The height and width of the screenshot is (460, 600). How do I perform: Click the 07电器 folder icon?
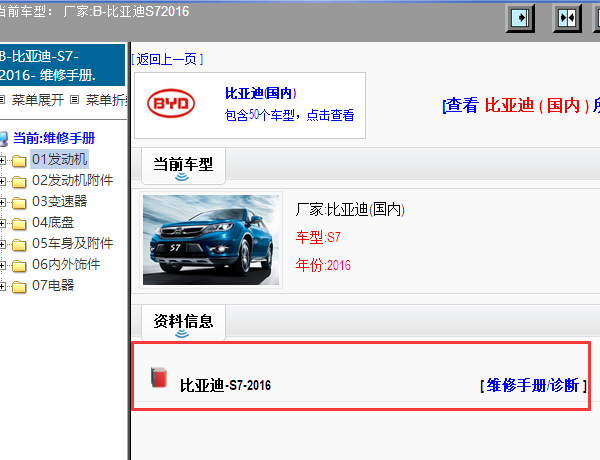tap(19, 287)
